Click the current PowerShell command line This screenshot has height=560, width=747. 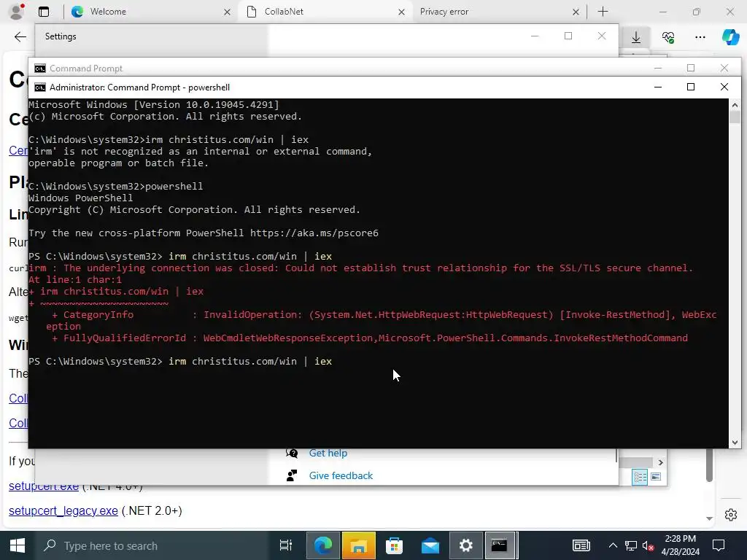click(x=180, y=362)
